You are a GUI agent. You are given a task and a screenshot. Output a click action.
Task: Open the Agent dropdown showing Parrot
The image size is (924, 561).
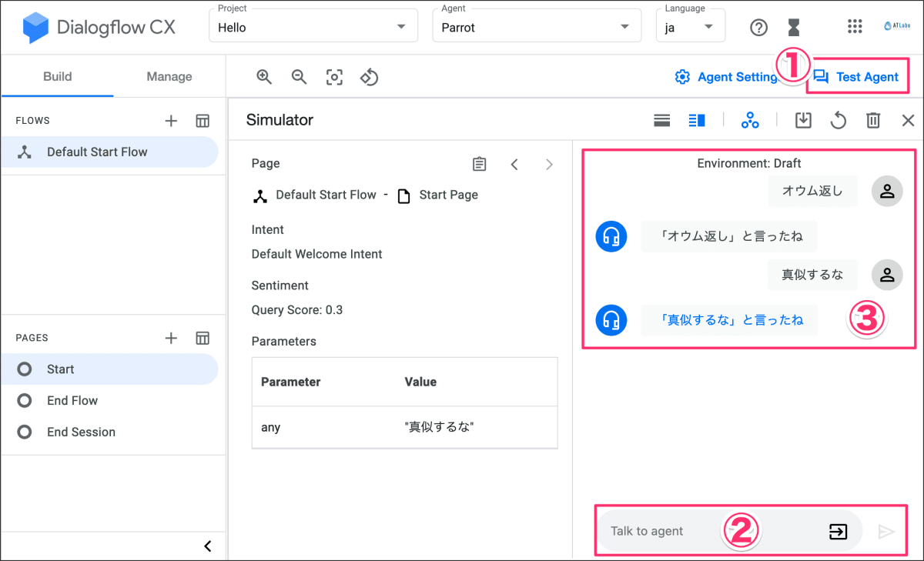[537, 25]
